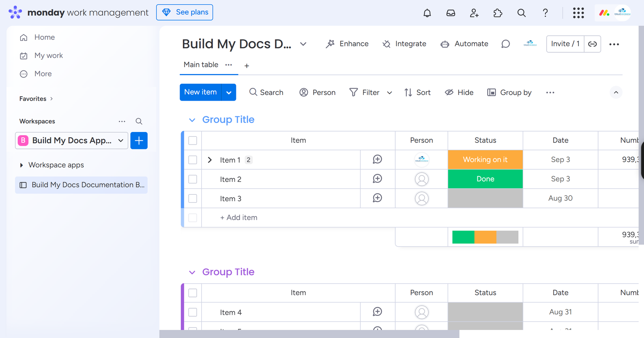Start conversation on Item 2
Image resolution: width=644 pixels, height=338 pixels.
[378, 179]
